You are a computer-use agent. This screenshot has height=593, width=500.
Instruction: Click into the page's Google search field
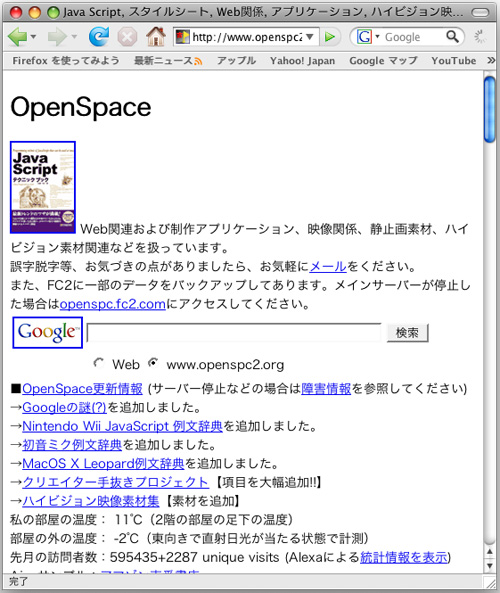point(234,333)
